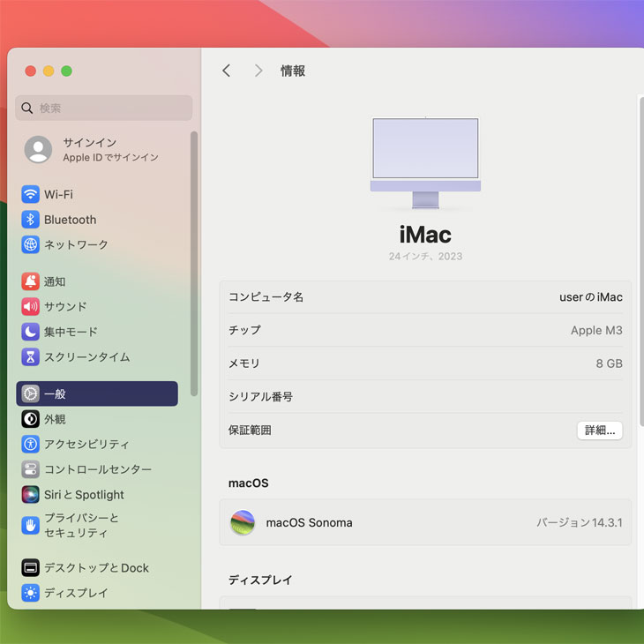
Task: Click the red close window button
Action: pos(30,71)
